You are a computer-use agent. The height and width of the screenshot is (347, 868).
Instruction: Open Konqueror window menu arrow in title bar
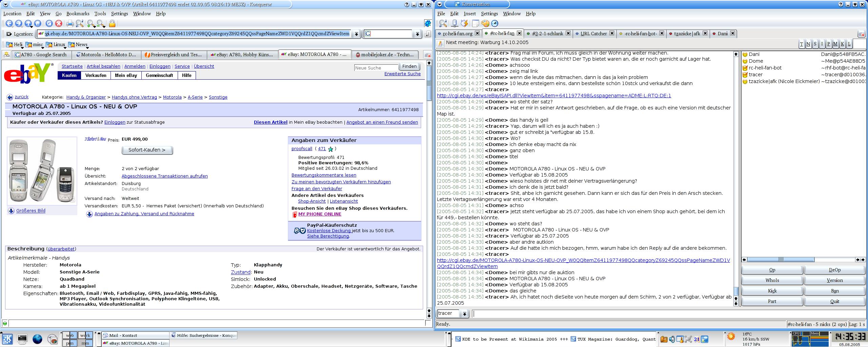click(x=5, y=4)
